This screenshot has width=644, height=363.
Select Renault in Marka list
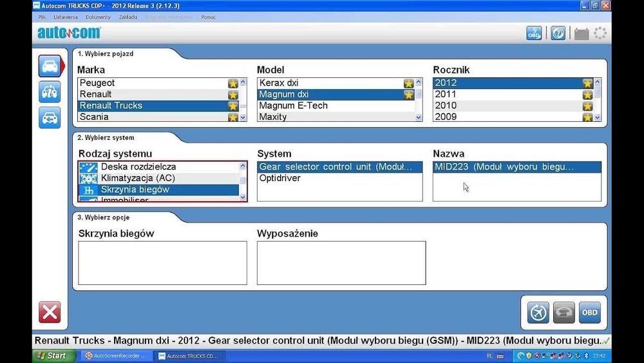pyautogui.click(x=158, y=94)
